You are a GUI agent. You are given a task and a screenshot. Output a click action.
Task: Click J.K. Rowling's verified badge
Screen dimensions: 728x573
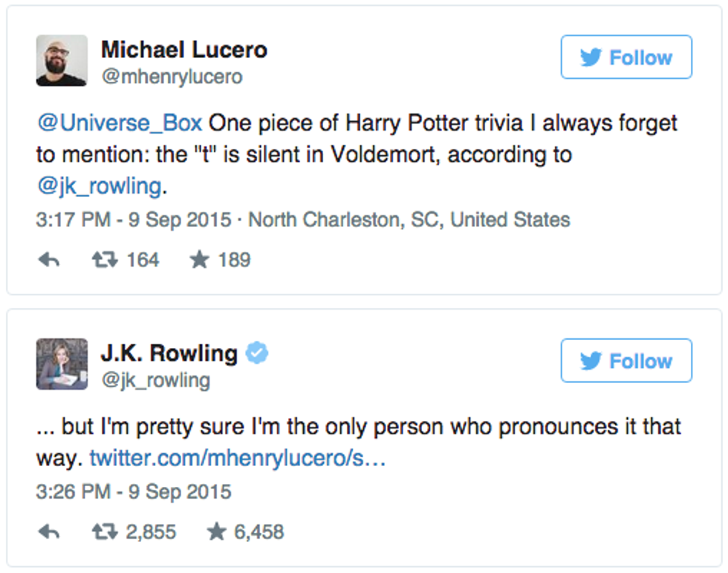coord(257,353)
